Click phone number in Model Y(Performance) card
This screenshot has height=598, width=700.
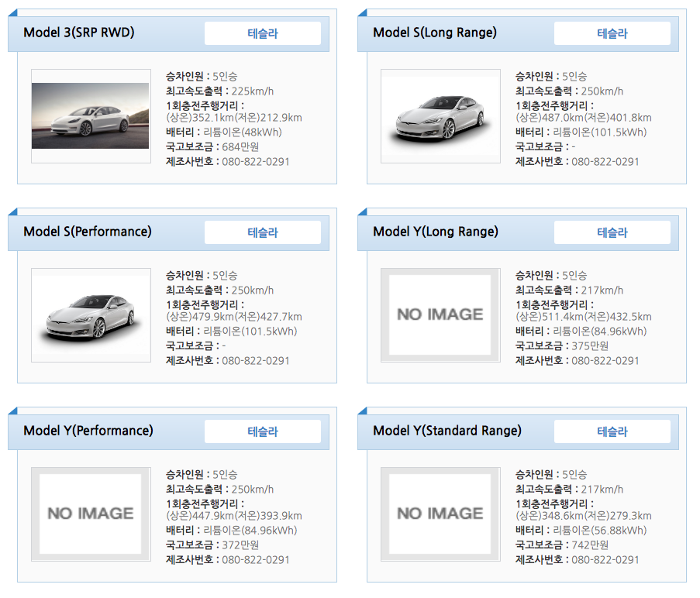(256, 559)
